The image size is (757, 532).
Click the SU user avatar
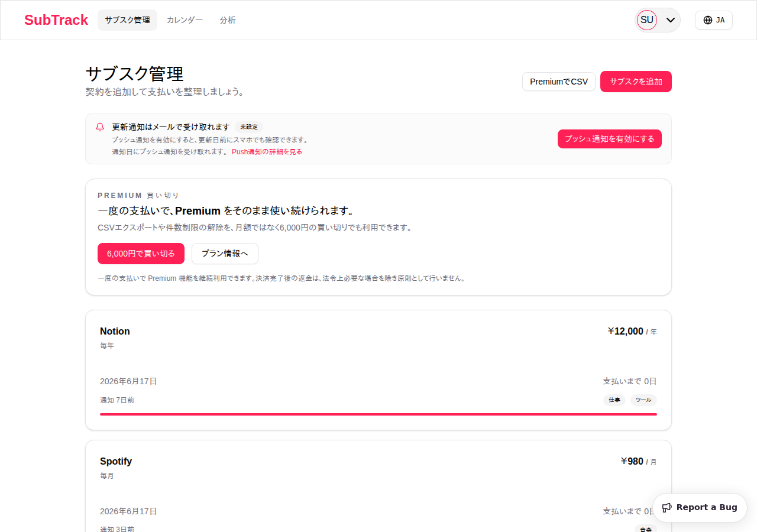coord(647,20)
